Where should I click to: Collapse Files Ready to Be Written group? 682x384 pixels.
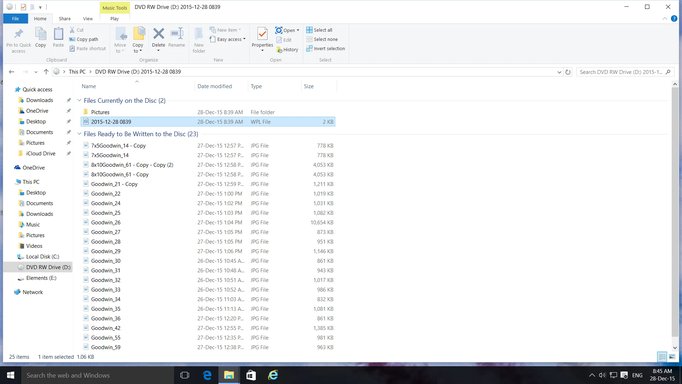(79, 134)
